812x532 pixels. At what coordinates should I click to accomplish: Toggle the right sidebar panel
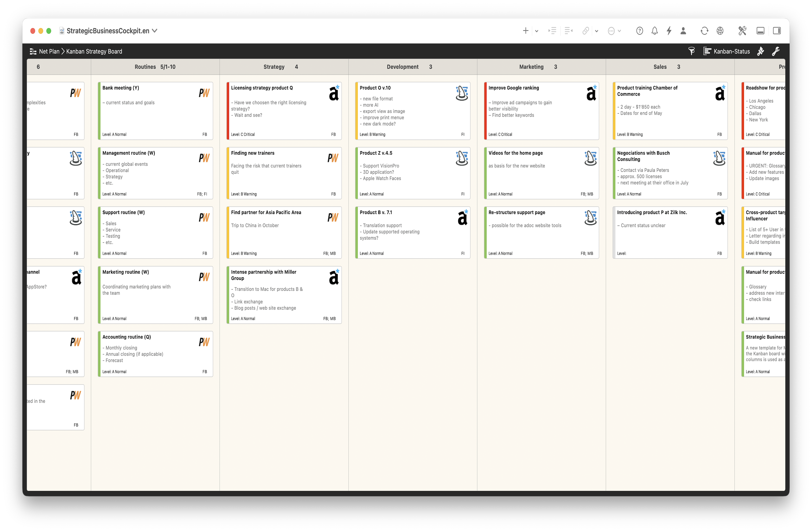tap(777, 31)
